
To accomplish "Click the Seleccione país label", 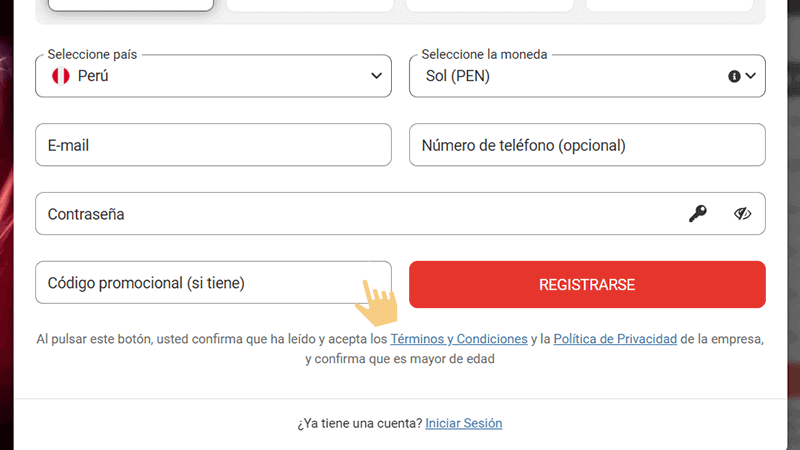I will point(92,54).
